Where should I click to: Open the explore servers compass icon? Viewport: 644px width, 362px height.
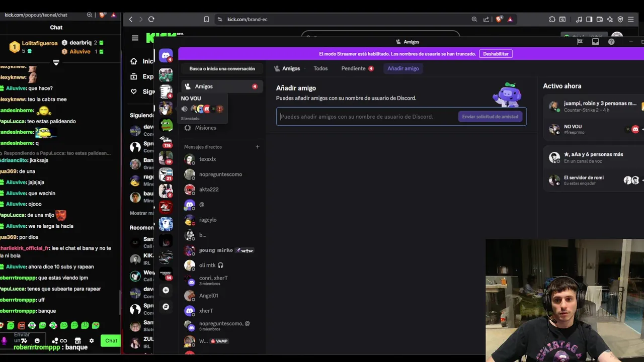pyautogui.click(x=166, y=307)
